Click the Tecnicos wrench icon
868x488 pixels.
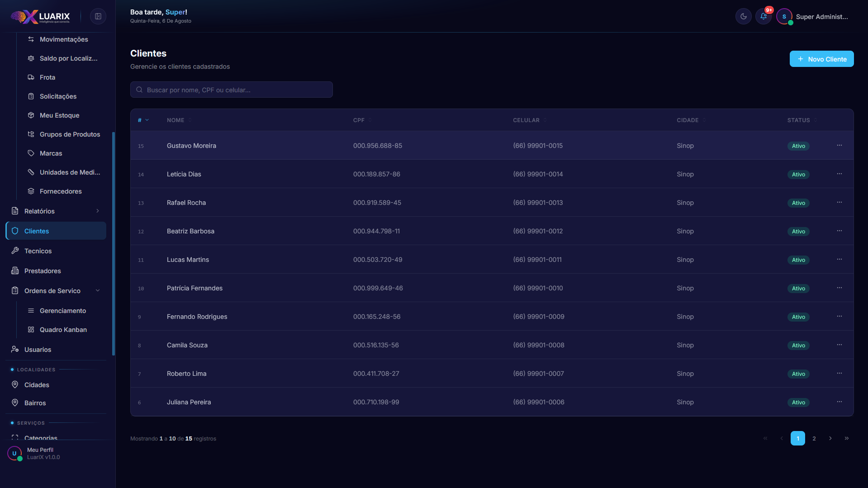pos(15,251)
